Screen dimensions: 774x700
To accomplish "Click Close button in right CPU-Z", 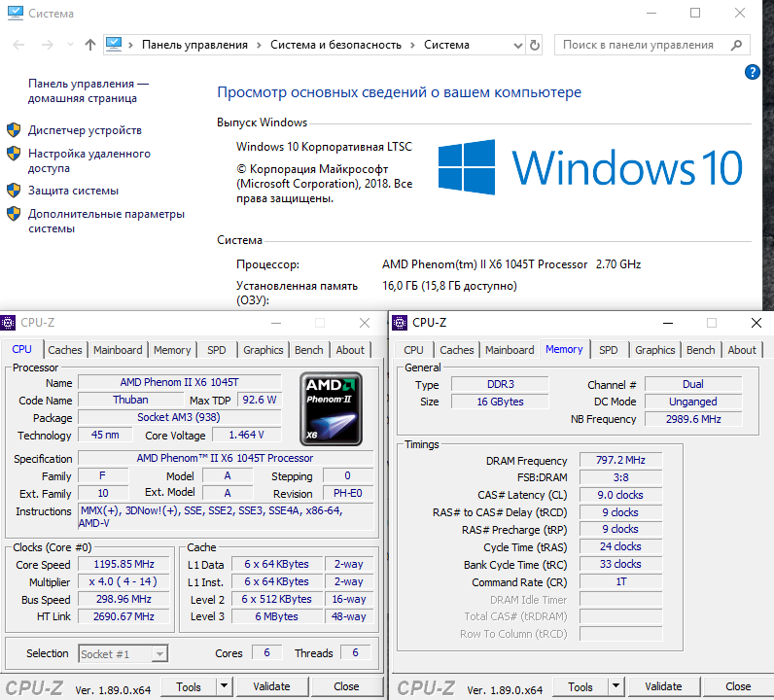I will [738, 686].
